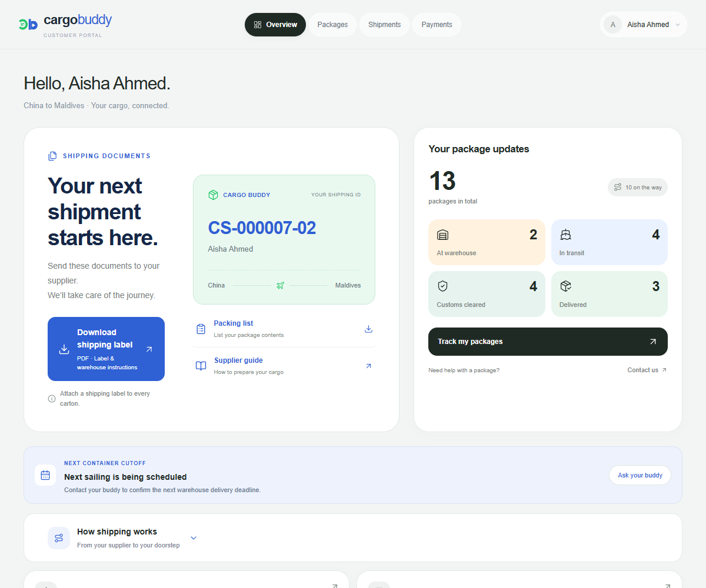Click the Cargo Buddy box icon on ID card
The image size is (706, 588).
pos(213,195)
